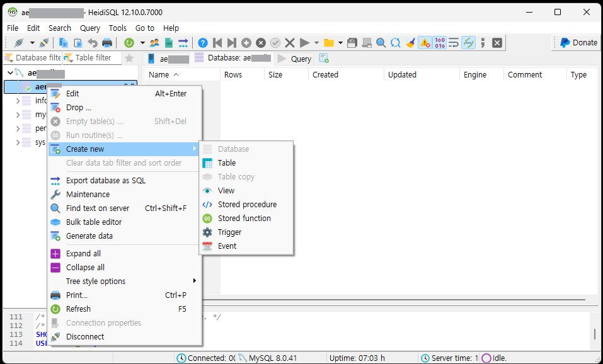The image size is (603, 364).
Task: Click the Replace text circular arrows icon
Action: click(x=395, y=43)
